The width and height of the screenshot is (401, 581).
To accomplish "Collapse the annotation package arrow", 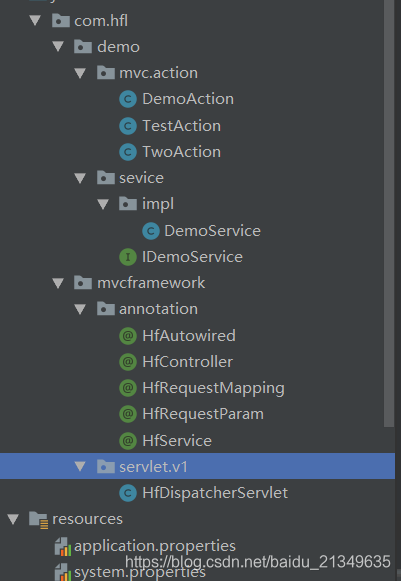I will (80, 309).
